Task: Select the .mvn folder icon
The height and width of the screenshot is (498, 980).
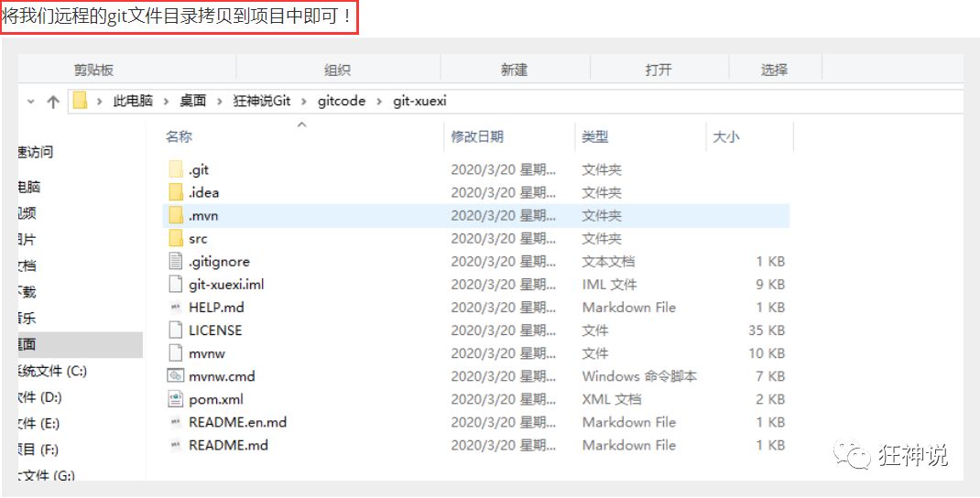Action: click(176, 215)
